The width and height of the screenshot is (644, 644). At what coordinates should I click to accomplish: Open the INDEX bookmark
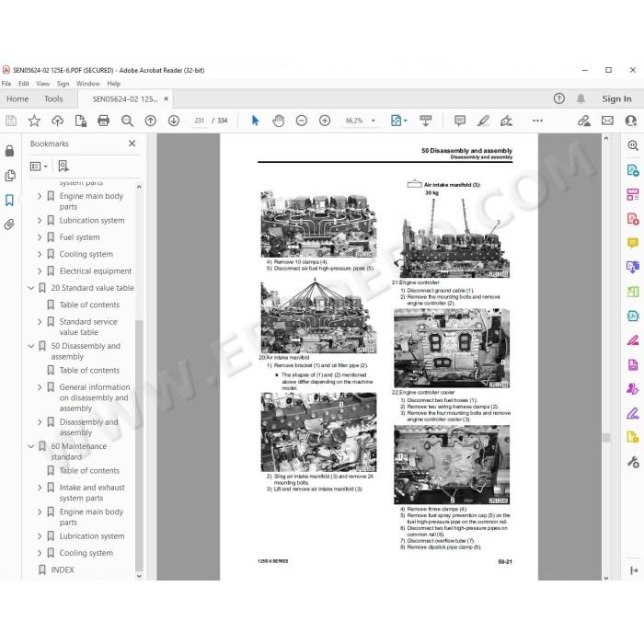[63, 569]
